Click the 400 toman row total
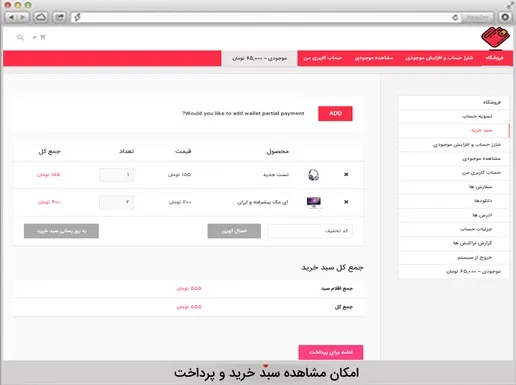 tap(49, 202)
